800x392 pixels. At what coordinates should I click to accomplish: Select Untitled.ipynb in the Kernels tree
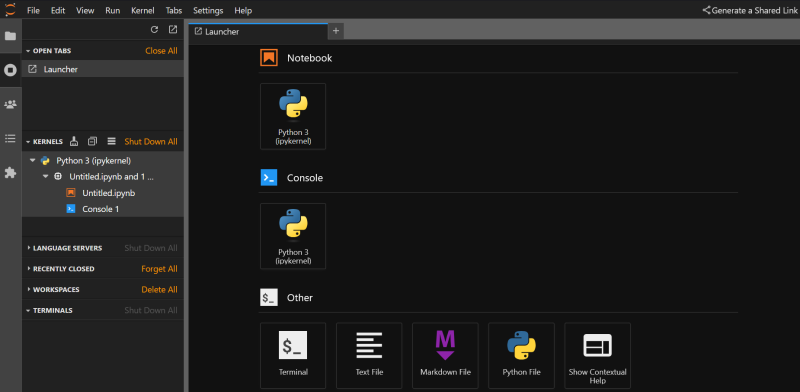coord(109,193)
